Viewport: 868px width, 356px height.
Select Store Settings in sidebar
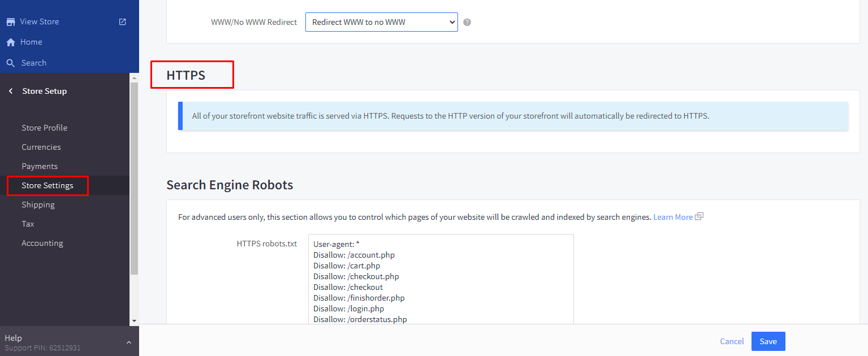pos(47,185)
